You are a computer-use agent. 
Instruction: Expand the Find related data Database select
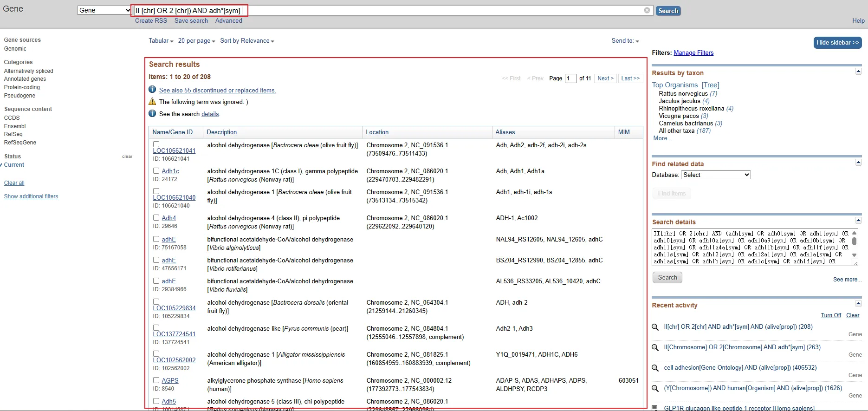point(715,175)
